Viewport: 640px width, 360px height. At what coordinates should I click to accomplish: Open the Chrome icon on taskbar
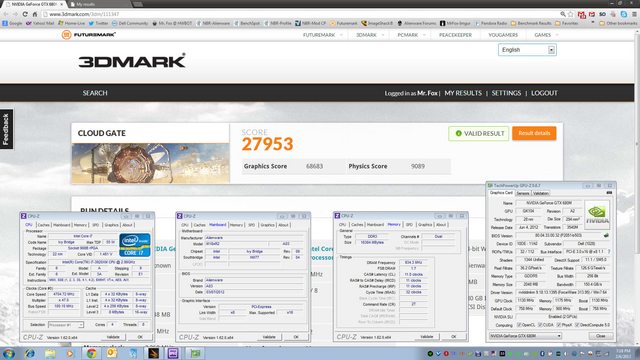[91, 353]
